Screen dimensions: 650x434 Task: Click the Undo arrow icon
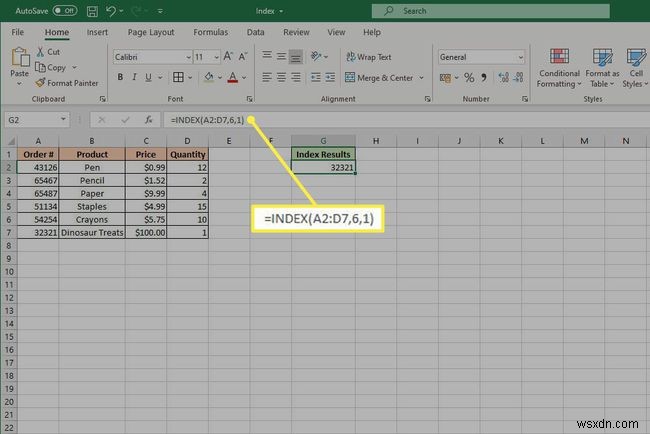pyautogui.click(x=111, y=11)
